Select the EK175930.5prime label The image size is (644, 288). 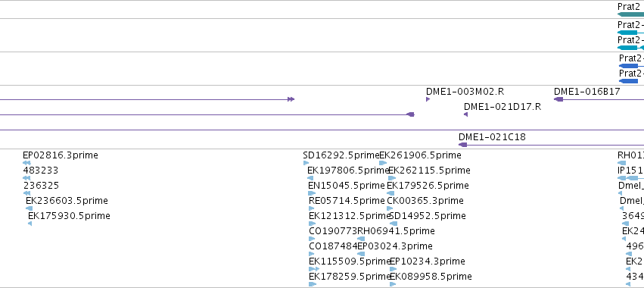pyautogui.click(x=69, y=216)
